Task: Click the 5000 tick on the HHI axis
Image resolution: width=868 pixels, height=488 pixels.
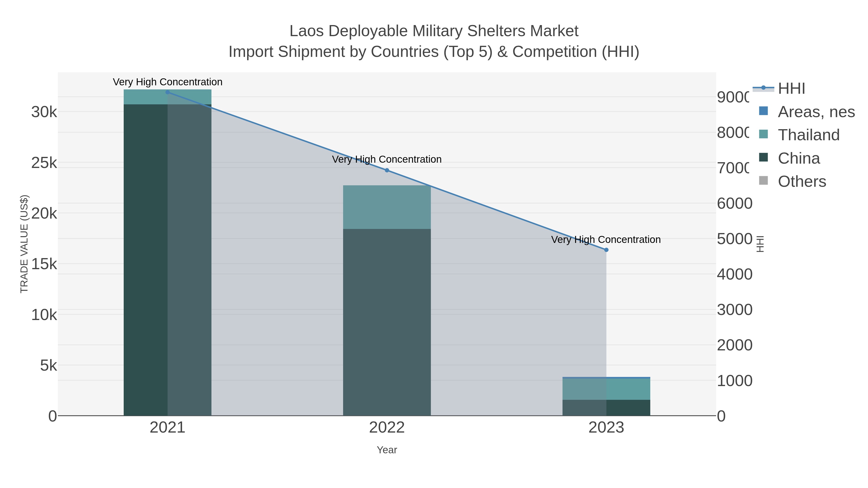Action: click(x=735, y=239)
